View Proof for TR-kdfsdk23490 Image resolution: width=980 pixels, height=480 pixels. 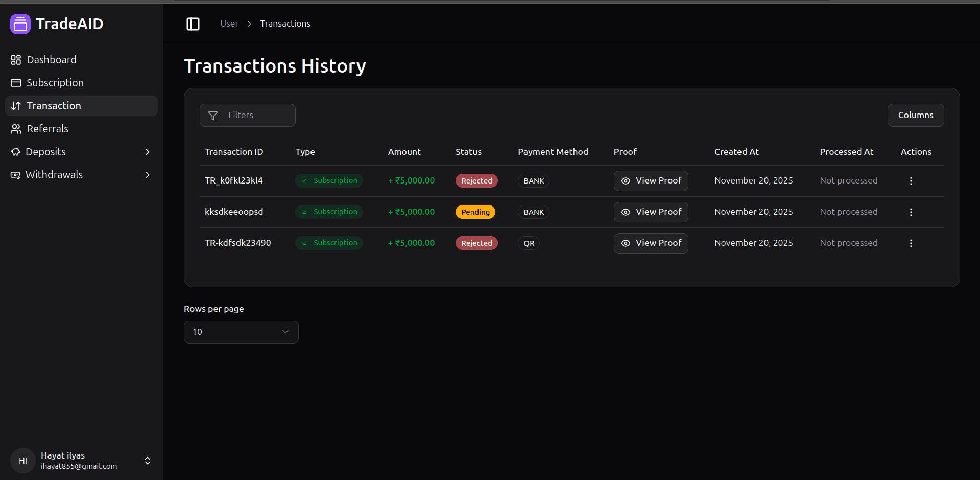coord(651,243)
